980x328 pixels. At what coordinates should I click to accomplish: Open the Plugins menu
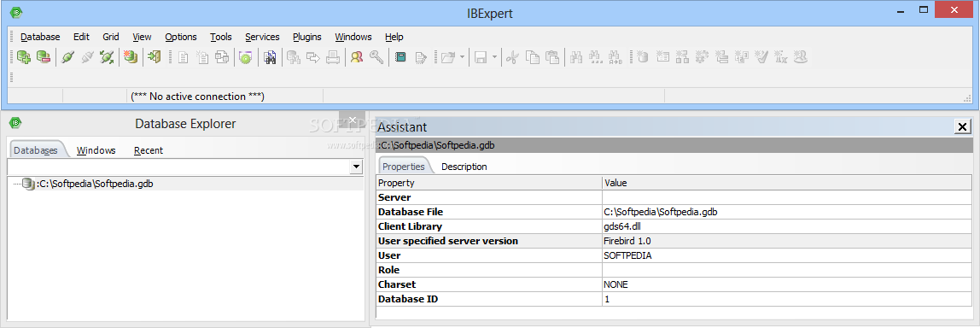306,37
